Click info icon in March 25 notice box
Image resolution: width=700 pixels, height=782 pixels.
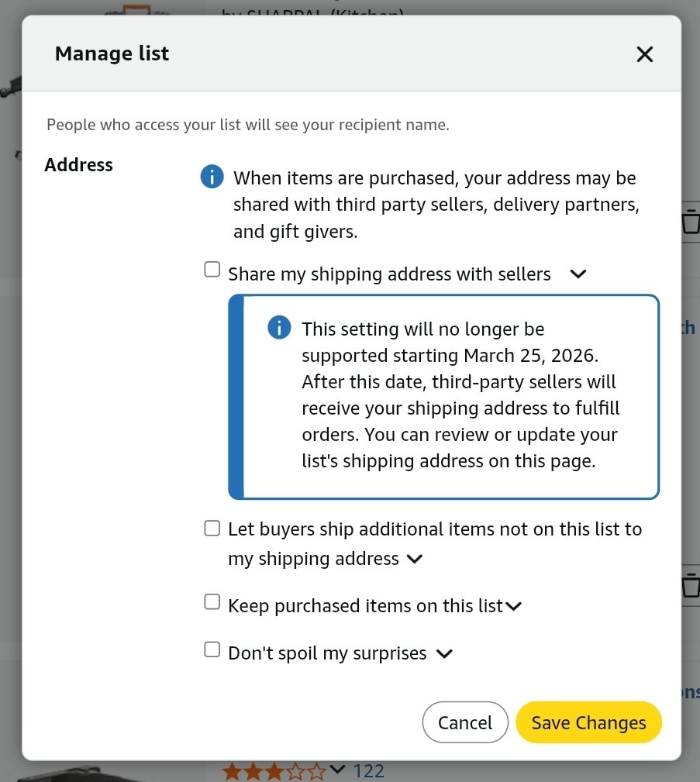pos(279,328)
